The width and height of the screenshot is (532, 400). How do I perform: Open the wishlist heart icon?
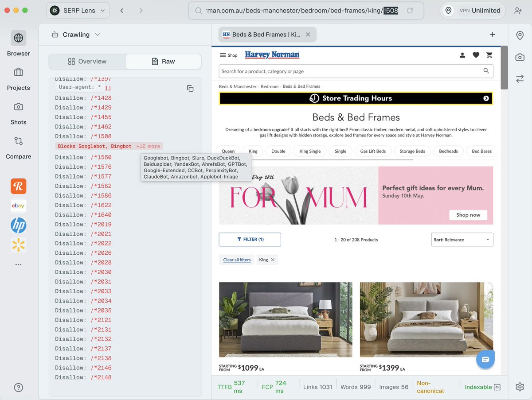point(476,55)
